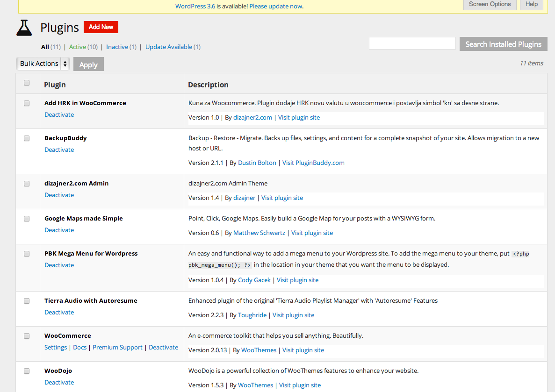Open the WordPress 3.6 link
555x392 pixels.
195,6
